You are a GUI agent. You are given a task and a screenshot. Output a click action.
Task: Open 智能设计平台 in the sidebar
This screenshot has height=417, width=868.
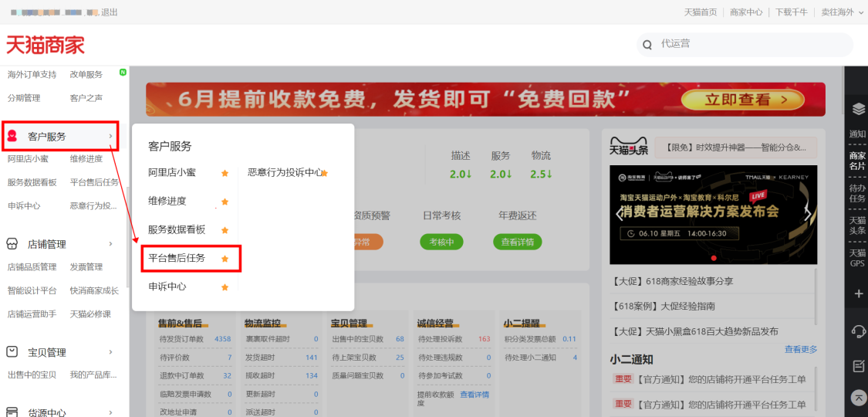click(x=32, y=290)
